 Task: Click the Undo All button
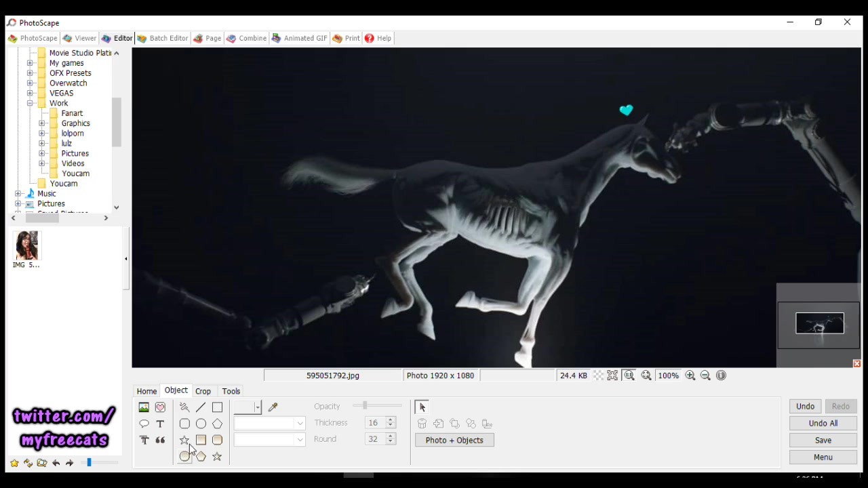coord(823,424)
